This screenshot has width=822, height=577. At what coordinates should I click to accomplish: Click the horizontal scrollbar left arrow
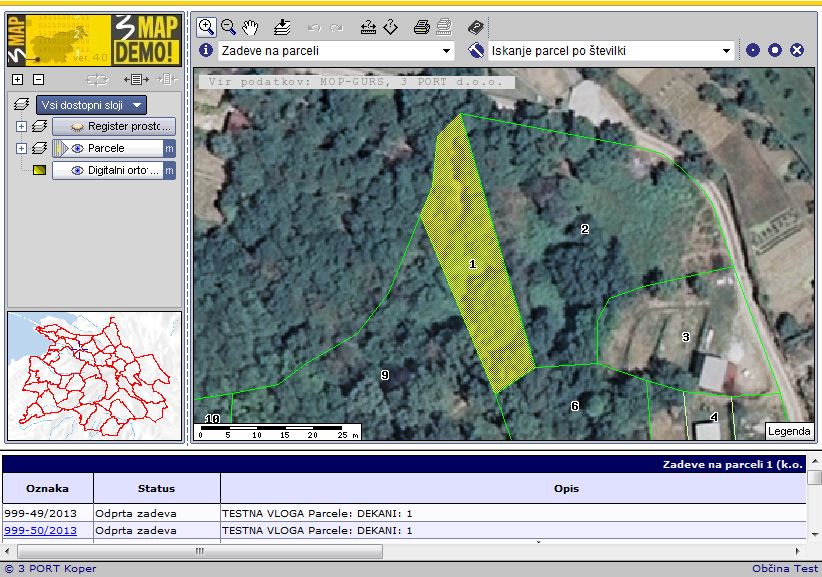(x=7, y=551)
